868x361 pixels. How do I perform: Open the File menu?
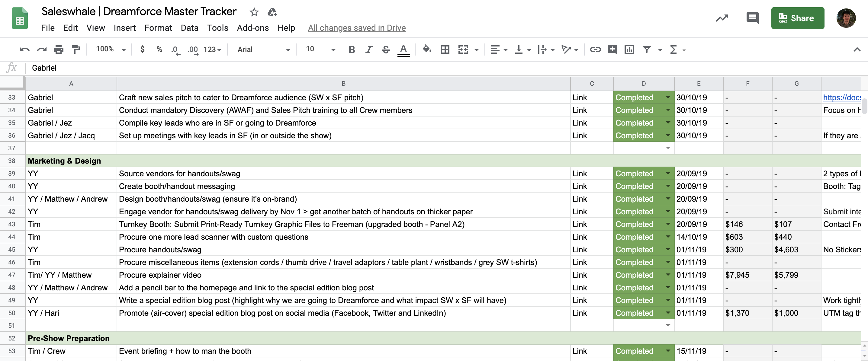47,28
